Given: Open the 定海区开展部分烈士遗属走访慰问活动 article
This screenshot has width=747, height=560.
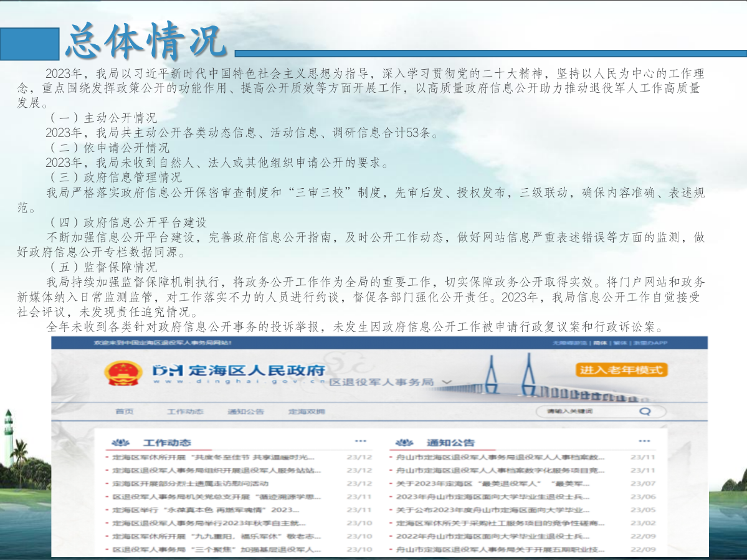Looking at the screenshot, I should 190,484.
